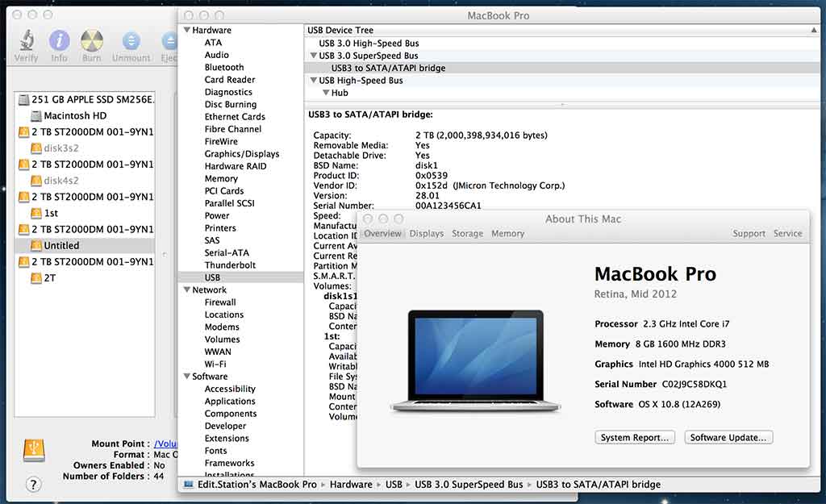Open the Service tab
This screenshot has height=504, width=826.
click(787, 233)
